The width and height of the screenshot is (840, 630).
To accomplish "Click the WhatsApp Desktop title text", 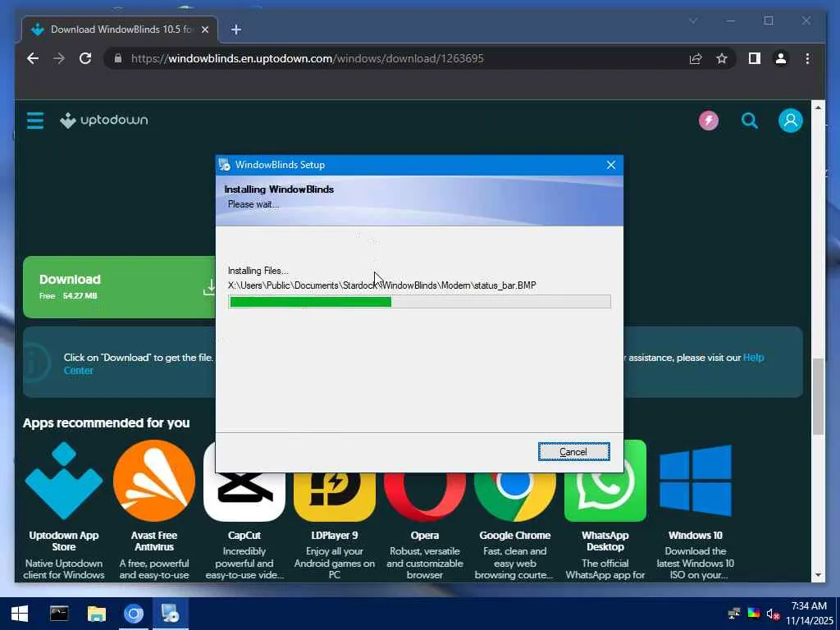I will [x=605, y=541].
